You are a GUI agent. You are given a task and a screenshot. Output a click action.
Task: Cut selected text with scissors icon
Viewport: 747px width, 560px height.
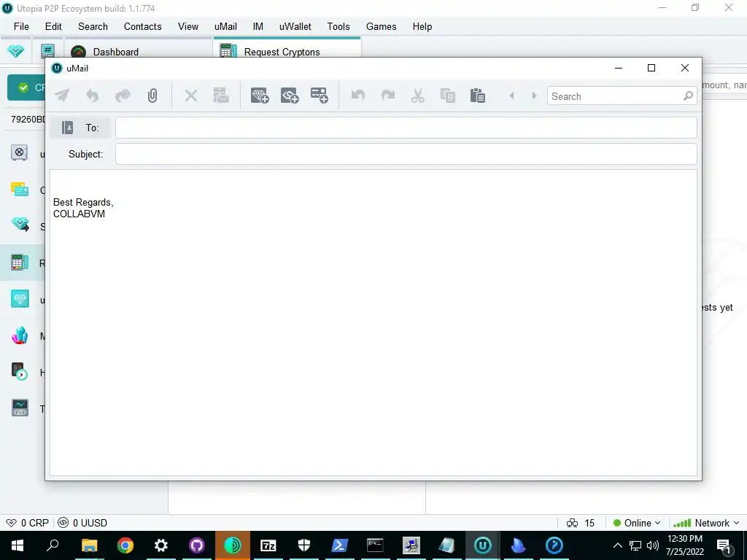point(418,96)
